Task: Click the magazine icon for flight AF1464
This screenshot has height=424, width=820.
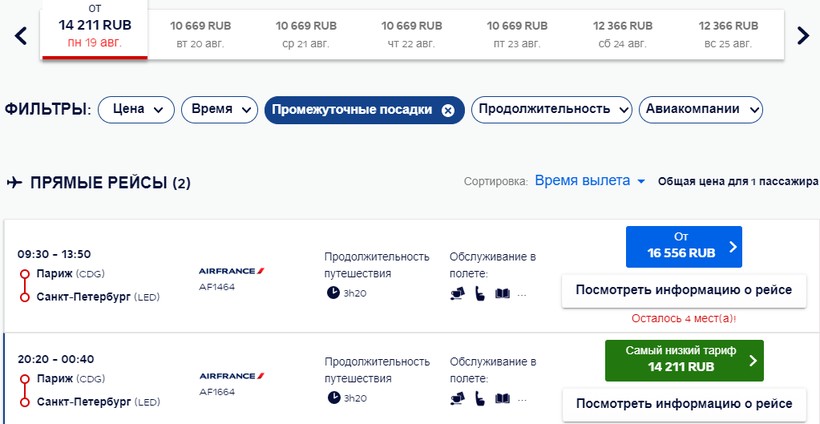Action: (502, 294)
